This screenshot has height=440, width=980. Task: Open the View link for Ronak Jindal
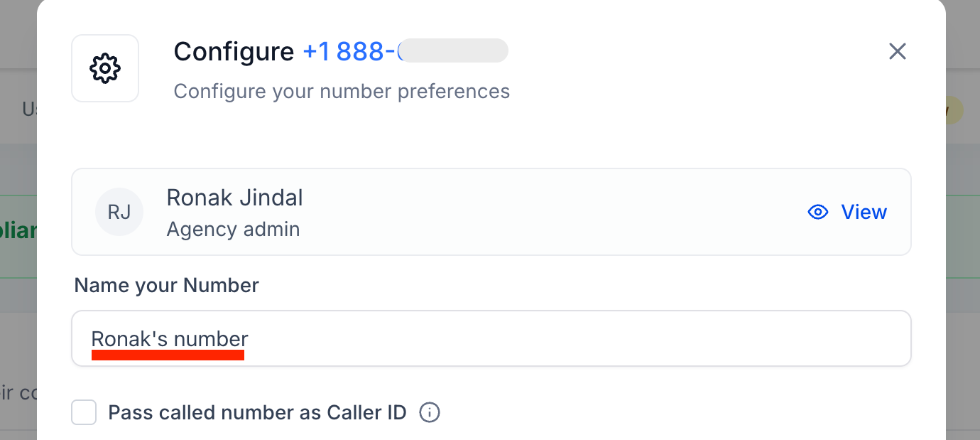[x=864, y=212]
